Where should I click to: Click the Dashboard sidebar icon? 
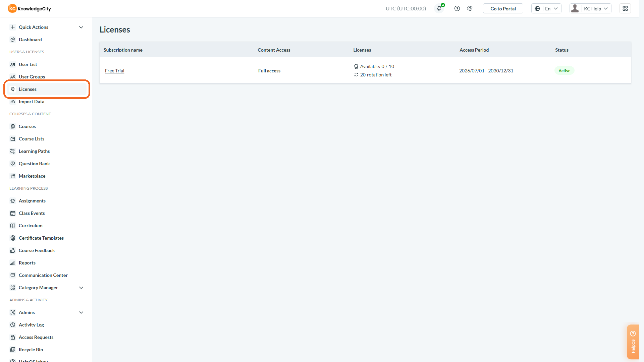(x=13, y=40)
